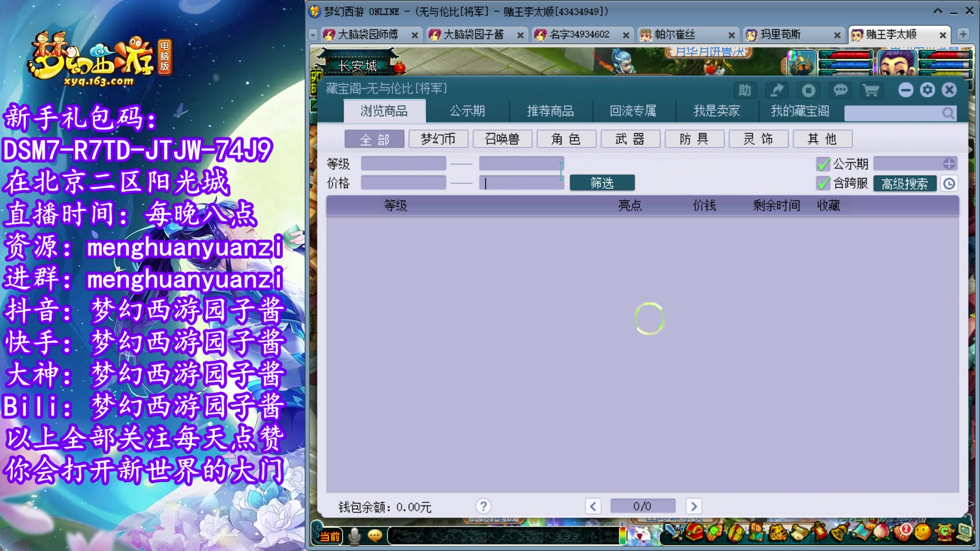This screenshot has width=980, height=551.
Task: Open the shopping cart icon
Action: [x=871, y=90]
